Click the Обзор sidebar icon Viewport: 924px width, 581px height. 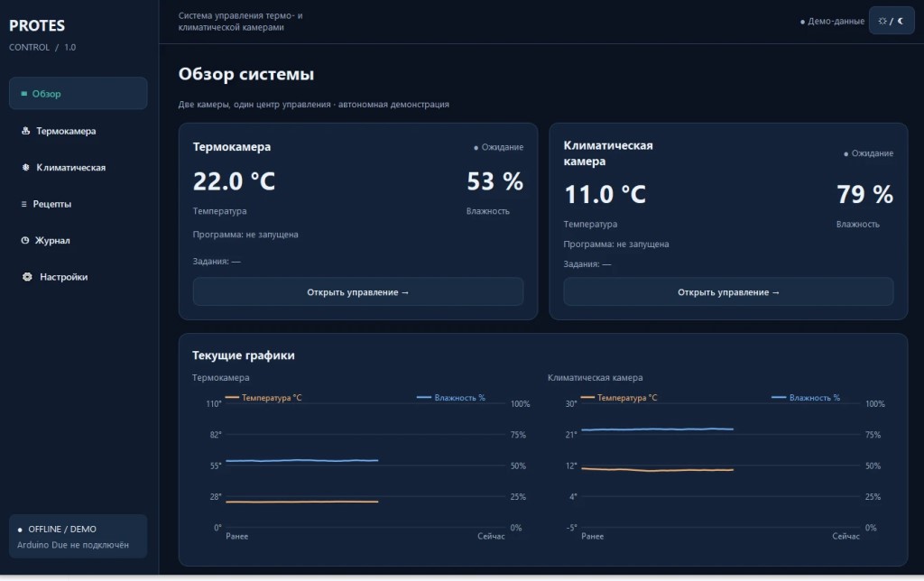(24, 94)
